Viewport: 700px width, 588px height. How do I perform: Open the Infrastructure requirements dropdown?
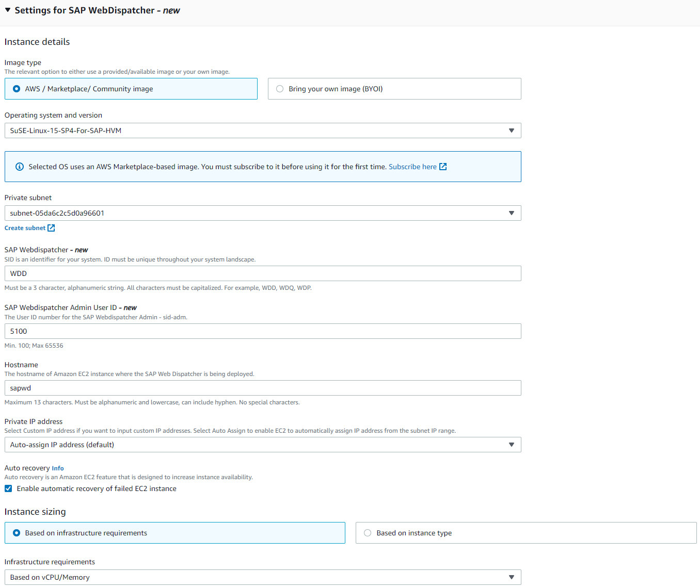pyautogui.click(x=263, y=577)
